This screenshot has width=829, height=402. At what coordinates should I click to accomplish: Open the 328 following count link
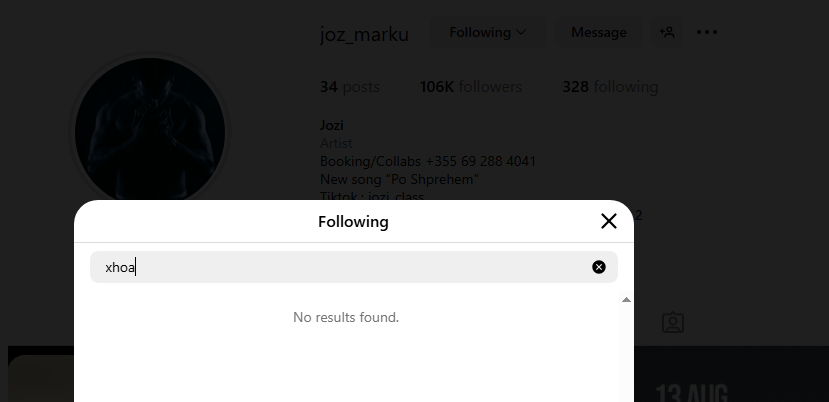(x=610, y=87)
